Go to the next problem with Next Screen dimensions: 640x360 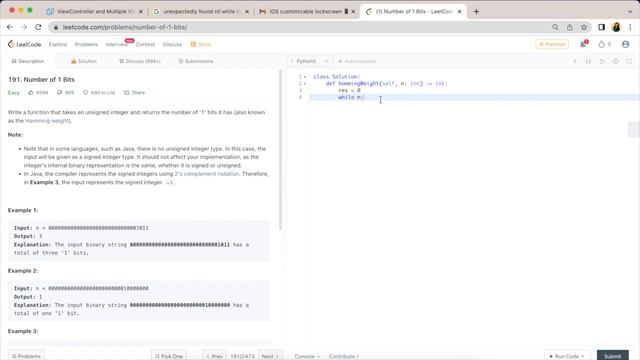coord(270,356)
